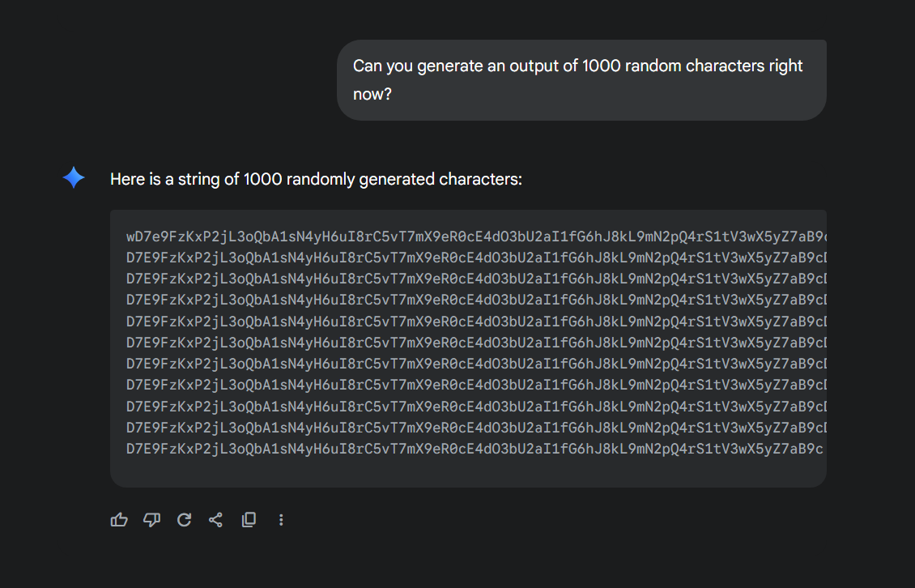Open the three-dot more options menu
Screen dimensions: 915x588
tap(281, 520)
